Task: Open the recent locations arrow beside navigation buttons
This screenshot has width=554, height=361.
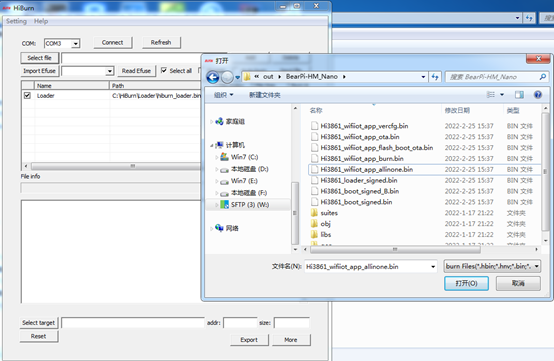Action: tap(237, 77)
